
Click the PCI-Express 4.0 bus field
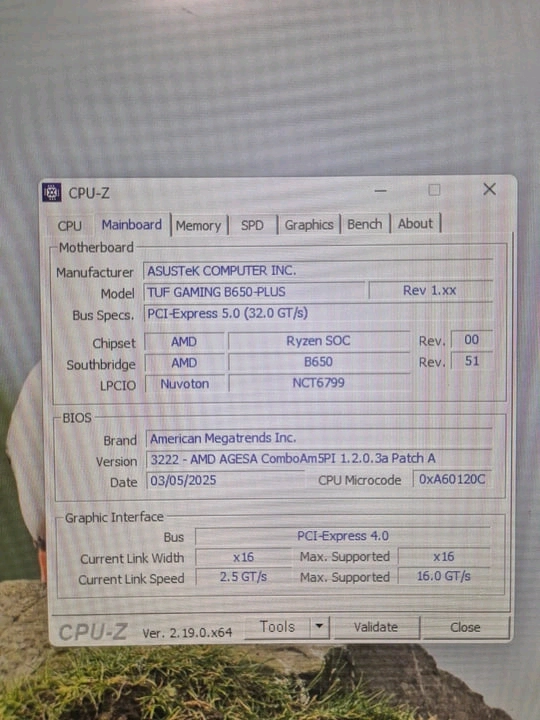click(x=343, y=536)
